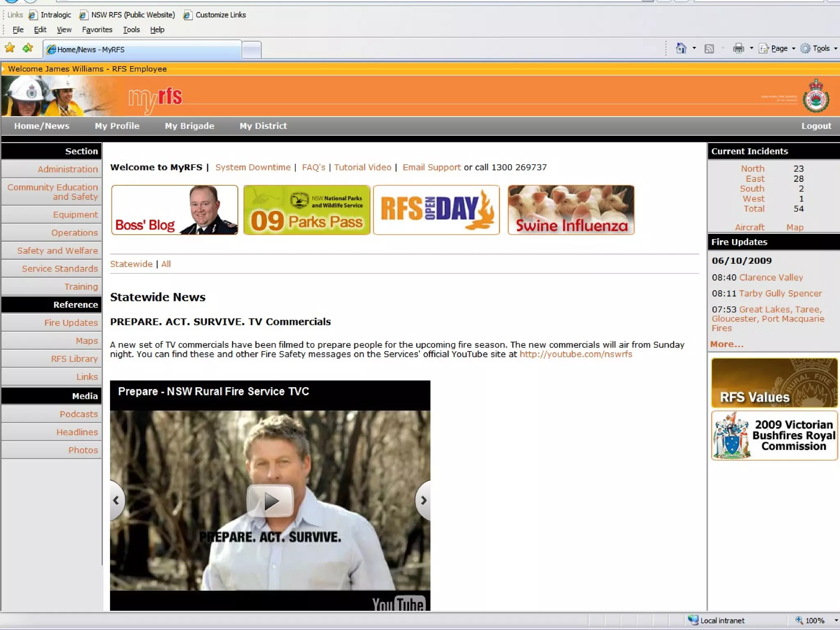
Task: Click the browser Home icon
Action: pyautogui.click(x=681, y=48)
